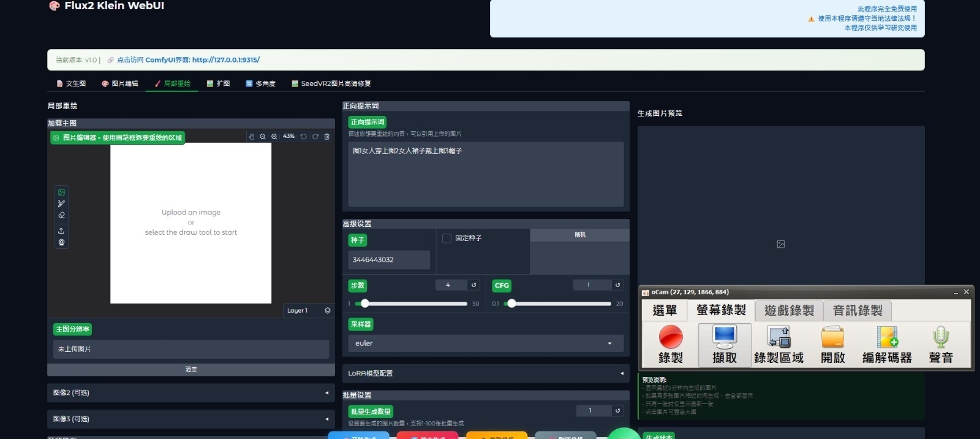This screenshot has height=439, width=980.
Task: Click the upload image icon in the editor sidebar
Action: click(x=61, y=231)
